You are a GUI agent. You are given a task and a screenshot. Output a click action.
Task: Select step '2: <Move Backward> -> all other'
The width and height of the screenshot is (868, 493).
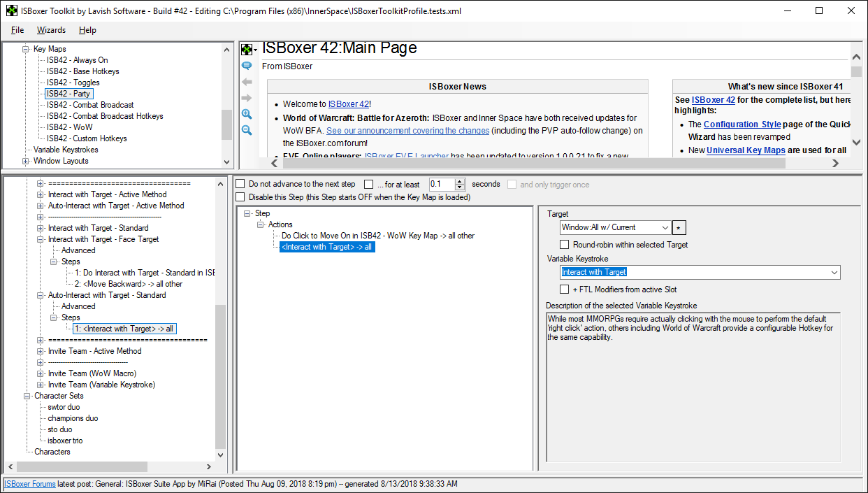[129, 284]
